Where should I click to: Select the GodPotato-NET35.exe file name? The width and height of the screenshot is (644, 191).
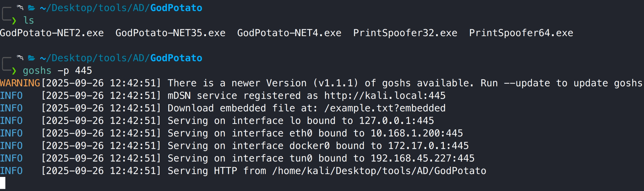tap(171, 33)
